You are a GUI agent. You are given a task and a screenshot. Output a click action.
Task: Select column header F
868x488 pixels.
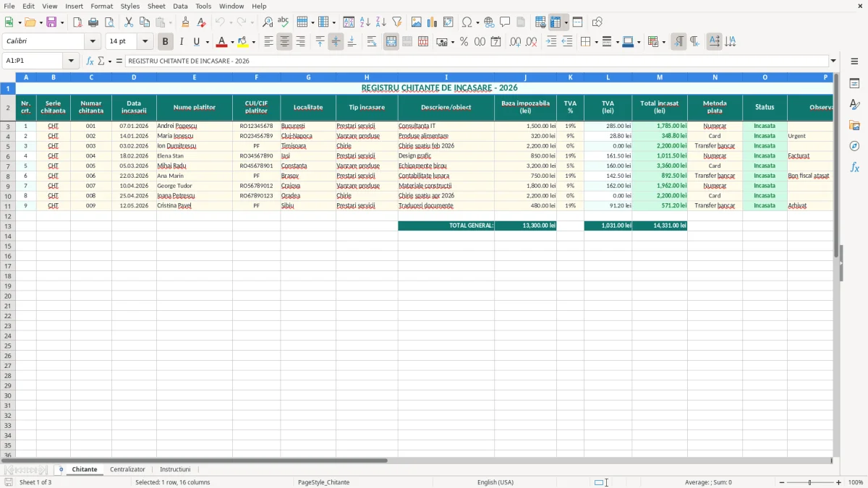256,77
